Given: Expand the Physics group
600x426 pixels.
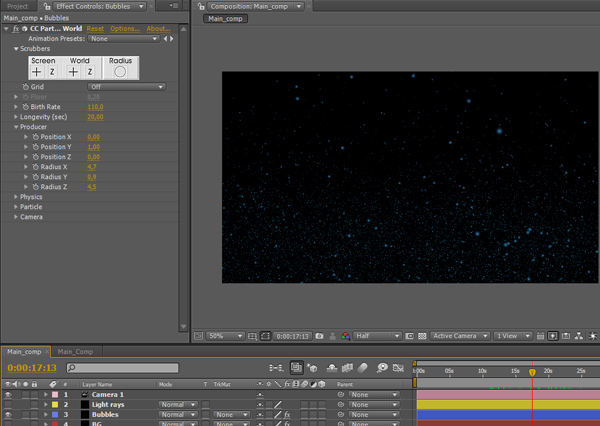Looking at the screenshot, I should (16, 197).
